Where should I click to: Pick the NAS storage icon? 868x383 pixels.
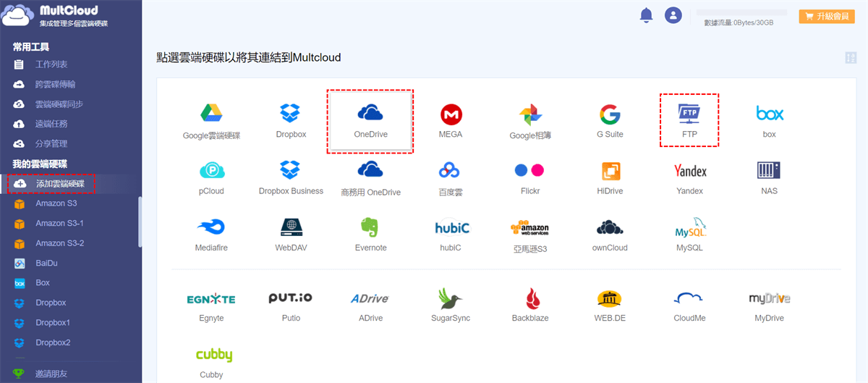769,170
